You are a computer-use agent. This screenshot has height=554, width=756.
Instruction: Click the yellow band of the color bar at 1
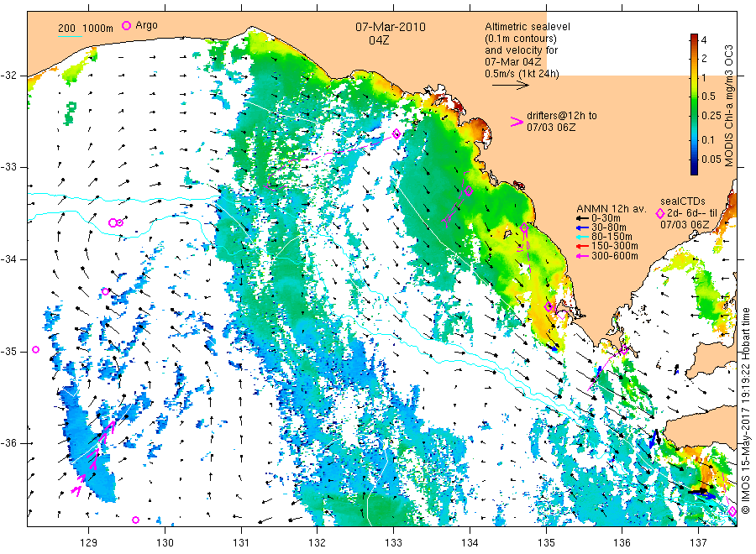coord(694,78)
